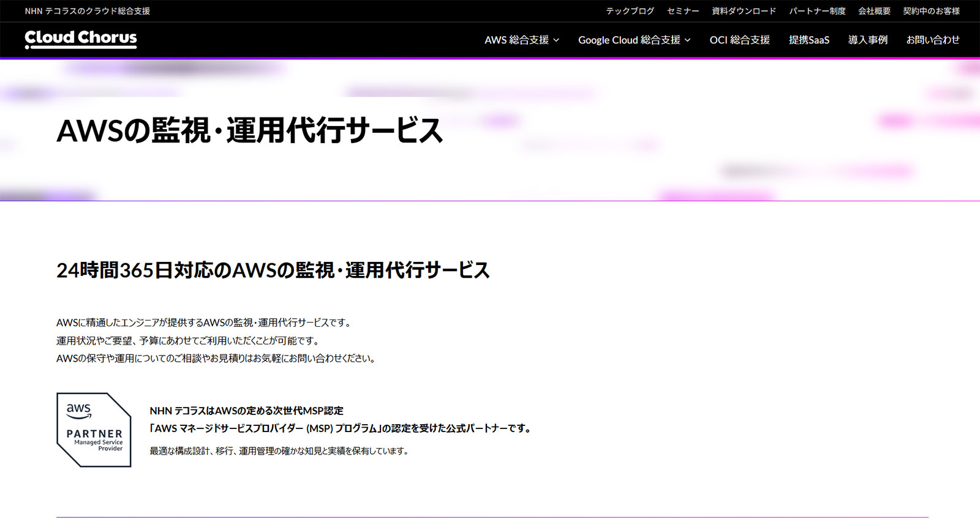Go to 導入事例 page

point(868,40)
